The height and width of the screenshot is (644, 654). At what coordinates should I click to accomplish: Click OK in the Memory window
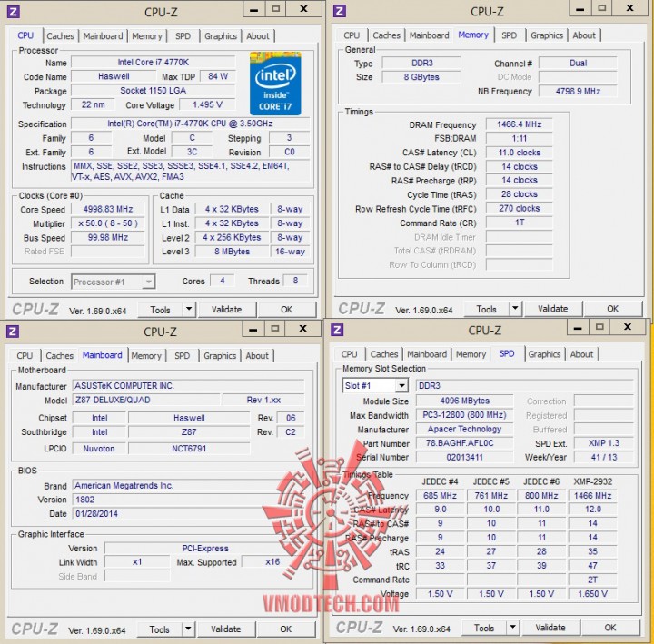pyautogui.click(x=613, y=309)
